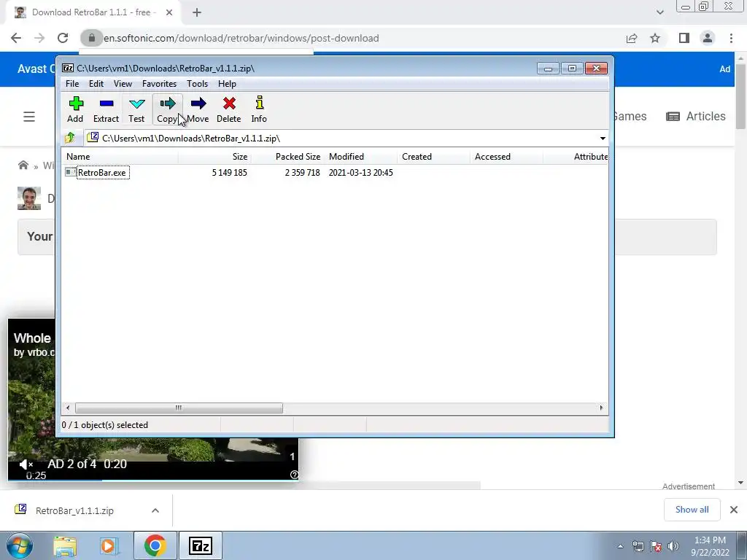Go back in Chrome
This screenshot has width=747, height=560.
tap(16, 38)
